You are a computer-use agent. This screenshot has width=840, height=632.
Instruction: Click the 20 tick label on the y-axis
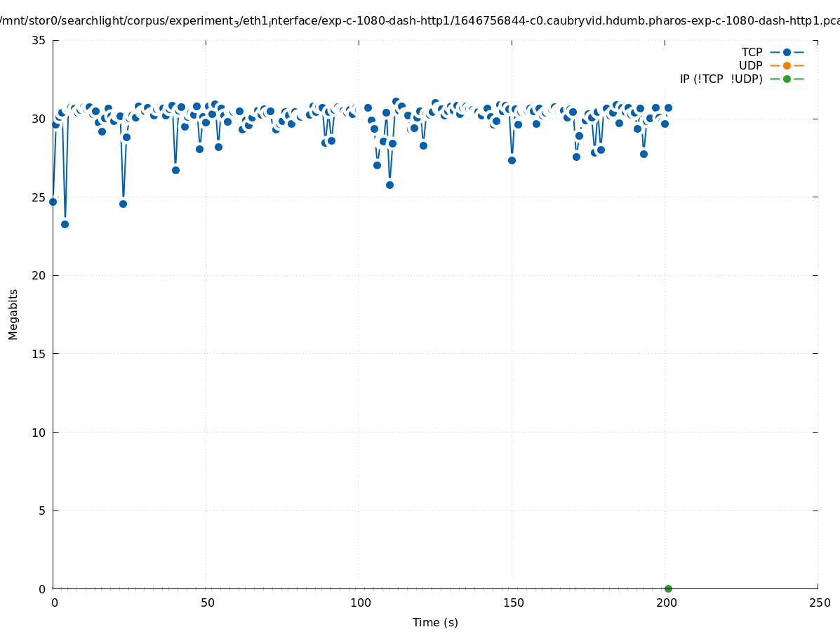pos(39,275)
